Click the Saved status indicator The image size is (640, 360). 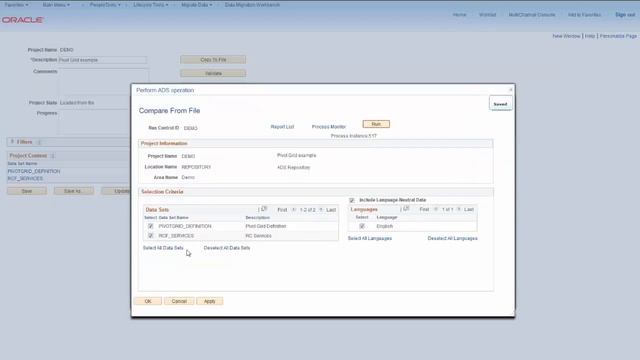[x=500, y=104]
